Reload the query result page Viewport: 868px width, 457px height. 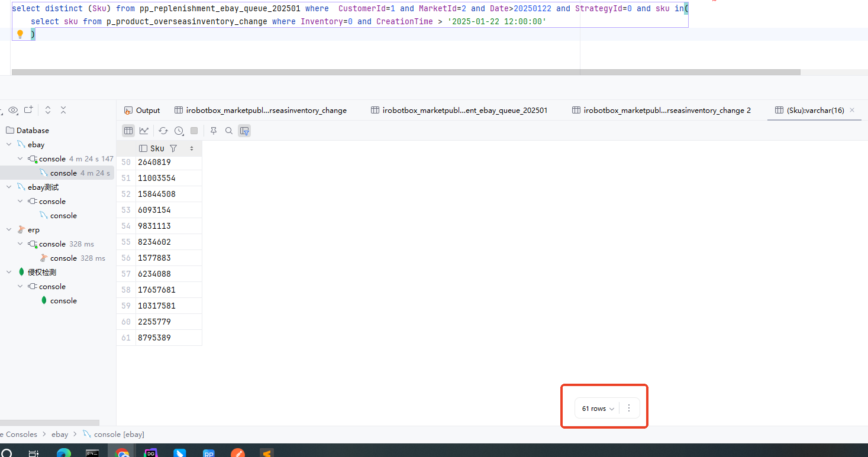pyautogui.click(x=163, y=131)
